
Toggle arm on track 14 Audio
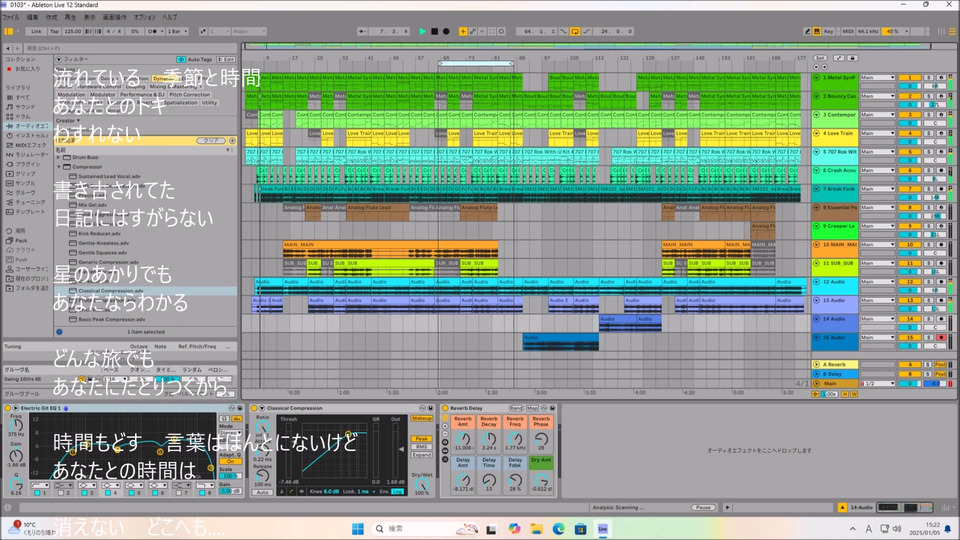click(x=941, y=318)
